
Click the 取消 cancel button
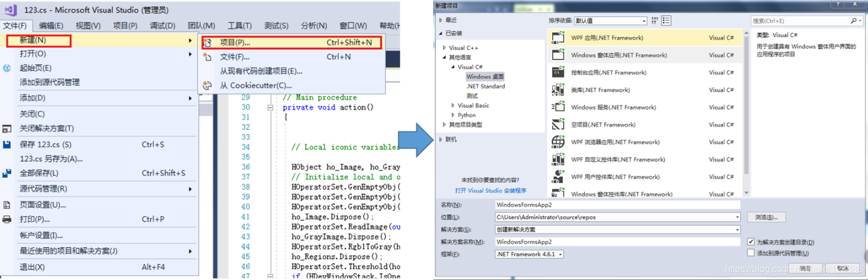(x=843, y=268)
